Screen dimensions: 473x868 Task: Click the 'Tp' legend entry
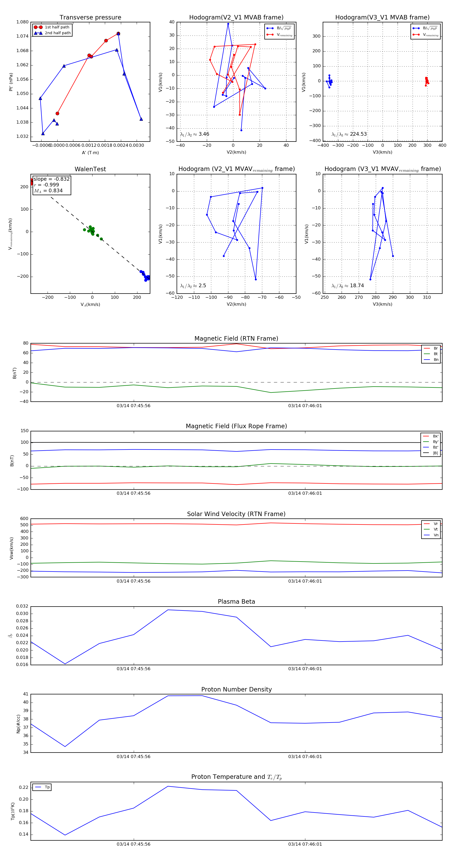42,787
